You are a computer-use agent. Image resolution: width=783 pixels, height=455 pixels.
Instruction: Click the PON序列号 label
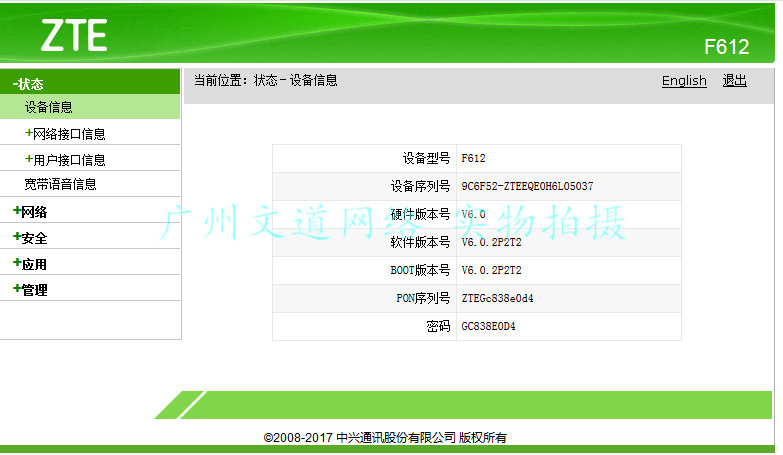click(x=423, y=298)
